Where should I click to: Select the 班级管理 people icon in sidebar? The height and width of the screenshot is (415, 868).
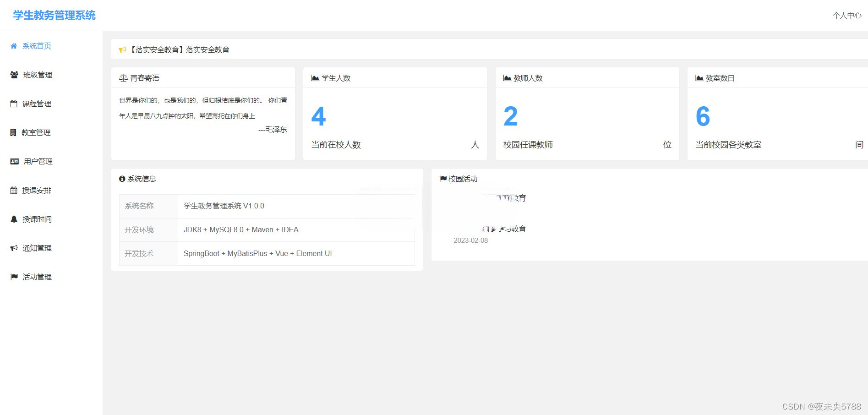[x=13, y=75]
